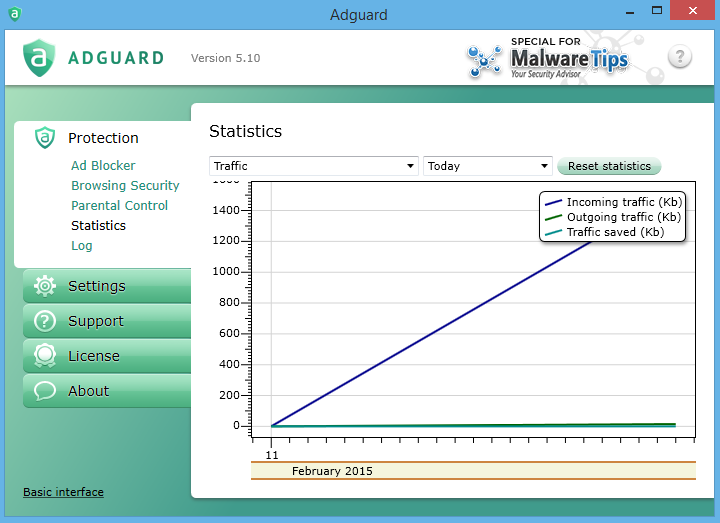Screen dimensions: 720x523
Task: Click the 1000 label on the y-axis
Action: [226, 271]
